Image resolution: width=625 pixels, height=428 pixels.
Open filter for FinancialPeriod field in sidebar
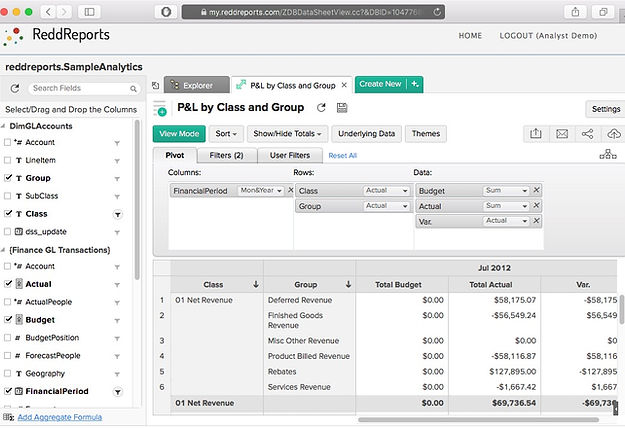(x=118, y=392)
